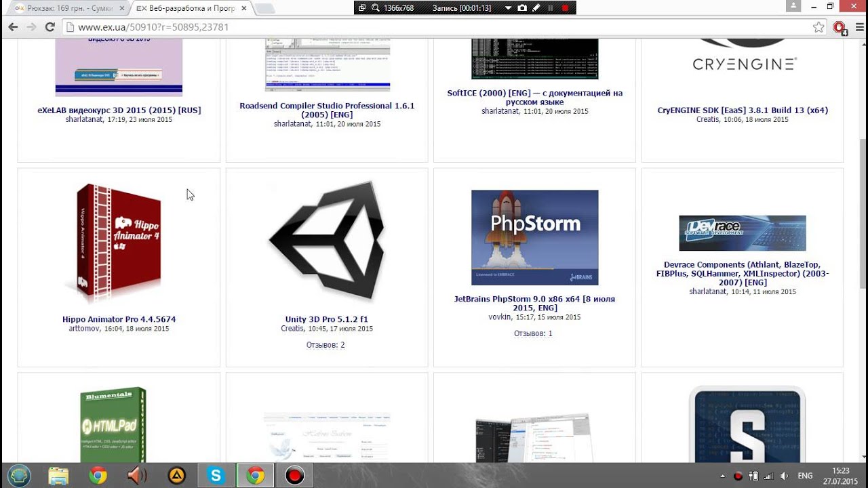Image resolution: width=868 pixels, height=488 pixels.
Task: Bookmark this page with the star icon
Action: (818, 27)
